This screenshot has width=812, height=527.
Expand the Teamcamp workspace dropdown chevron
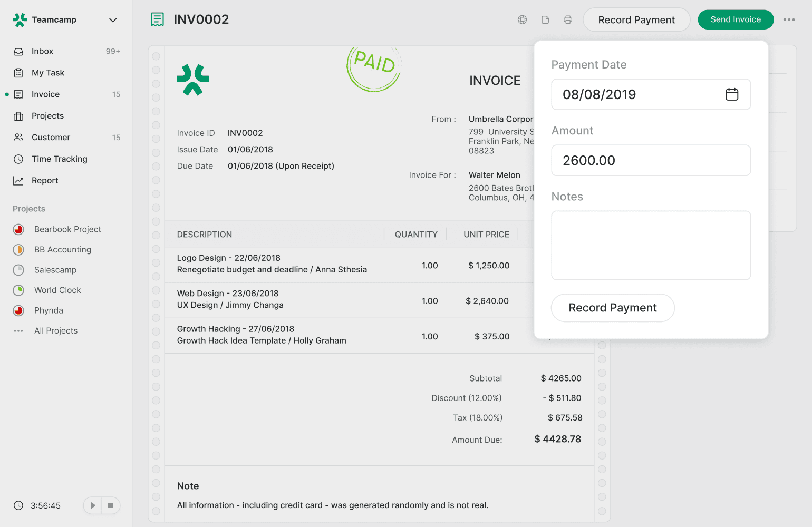[112, 20]
